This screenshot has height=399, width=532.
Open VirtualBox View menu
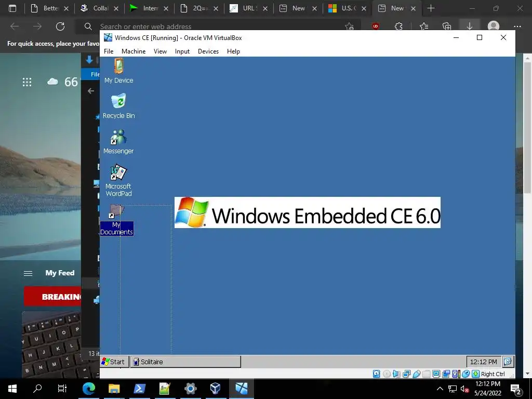coord(160,51)
